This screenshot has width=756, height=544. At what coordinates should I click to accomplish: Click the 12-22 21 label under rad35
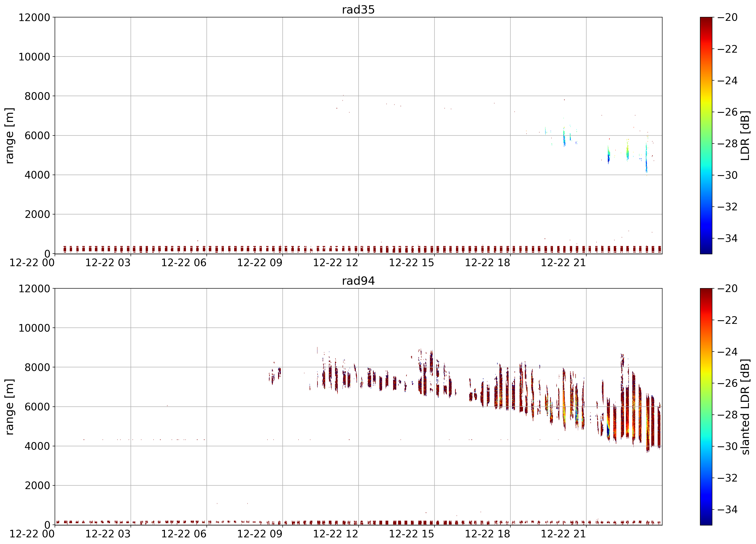(x=563, y=263)
